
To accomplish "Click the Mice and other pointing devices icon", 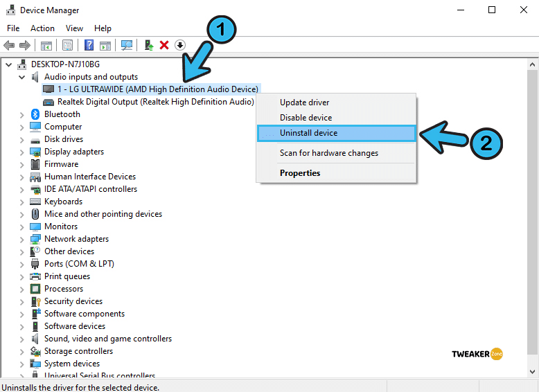I will (x=35, y=214).
